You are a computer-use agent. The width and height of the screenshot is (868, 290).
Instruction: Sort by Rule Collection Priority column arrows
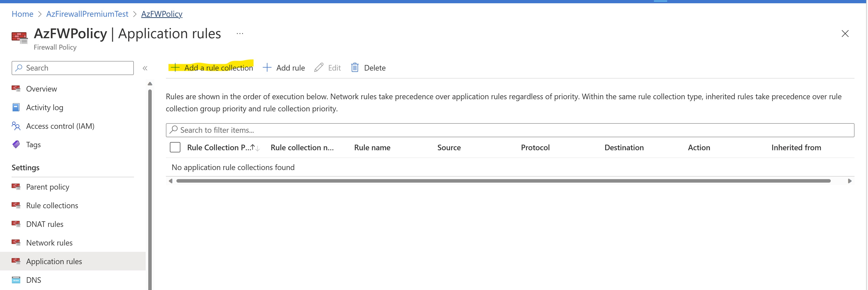click(x=255, y=148)
